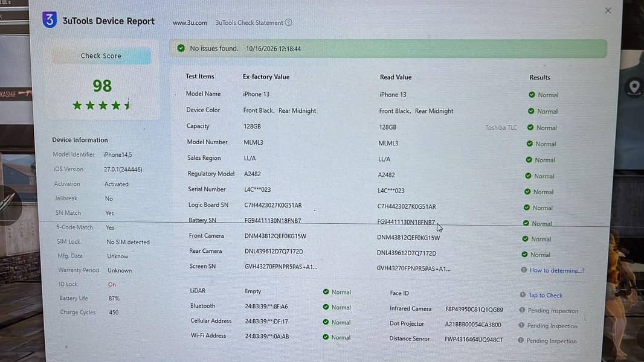The height and width of the screenshot is (362, 644).
Task: Click the Infrared Camera pending info icon
Action: click(522, 310)
